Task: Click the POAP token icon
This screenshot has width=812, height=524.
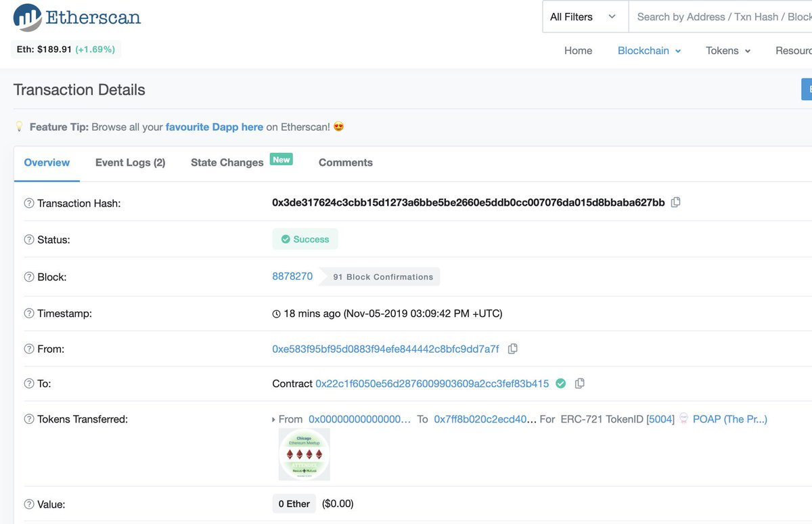Action: tap(683, 419)
